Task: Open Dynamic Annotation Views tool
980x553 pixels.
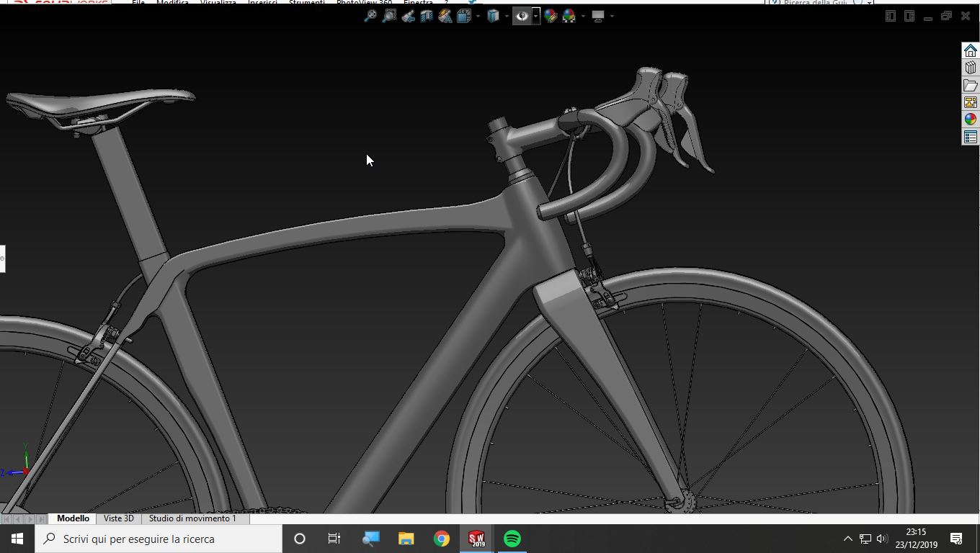Action: 445,16
